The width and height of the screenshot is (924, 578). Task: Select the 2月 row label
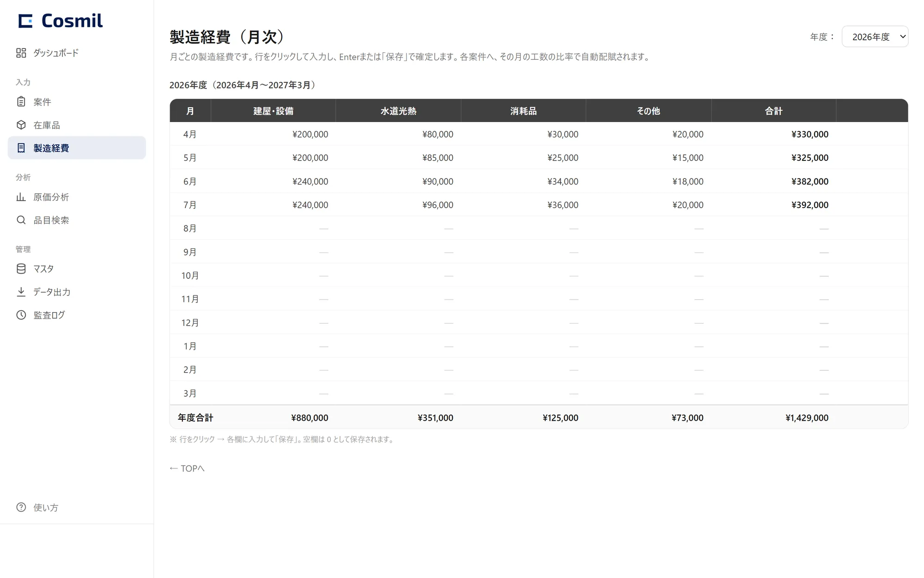point(190,370)
